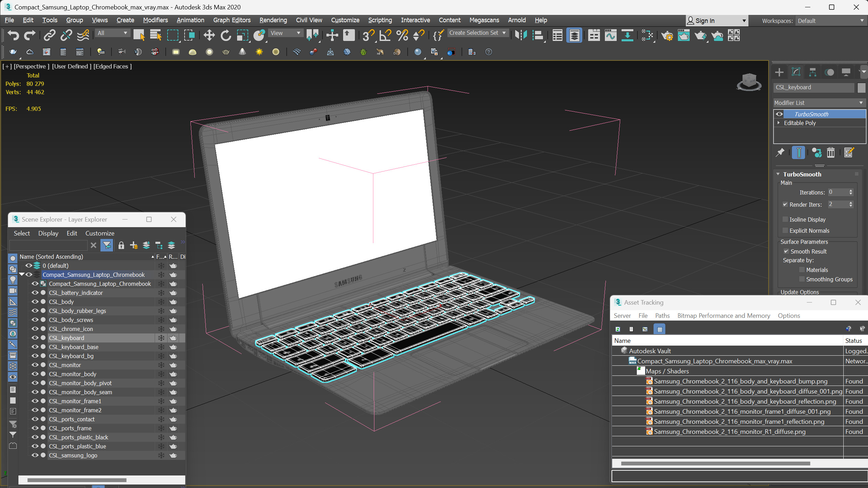Click Configure Modifier Sets icon
The image size is (868, 488).
pos(849,152)
